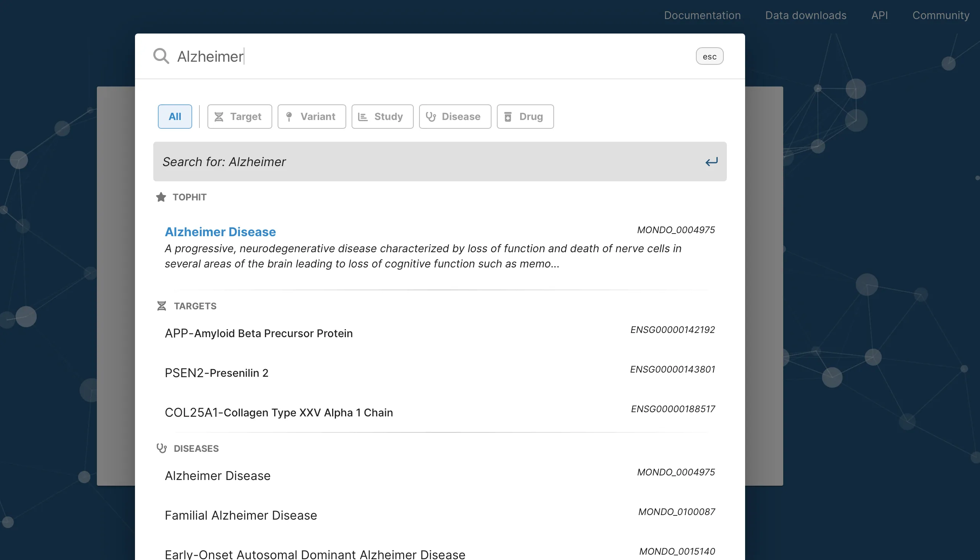Click the pill bottle icon on Drug filter
980x560 pixels.
[508, 117]
